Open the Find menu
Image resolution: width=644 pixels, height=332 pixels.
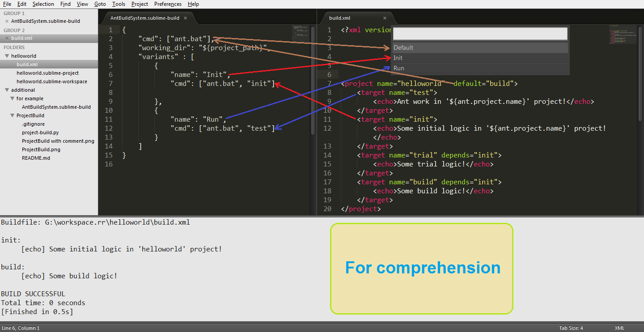tap(65, 4)
